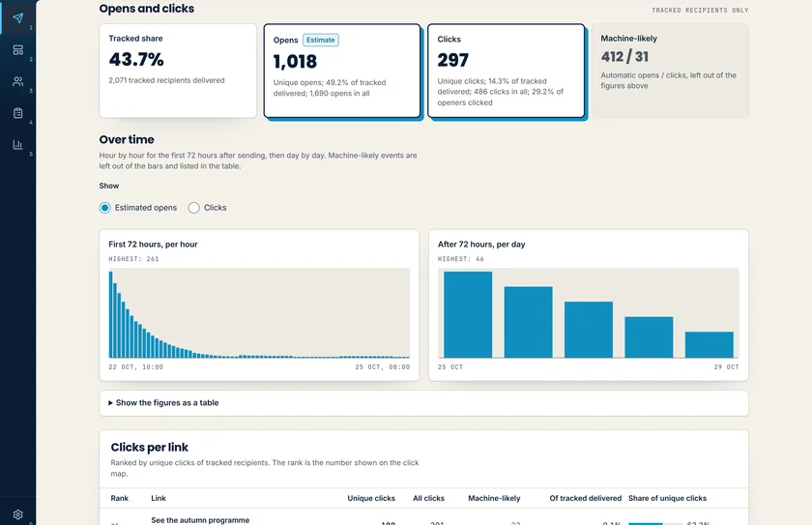Image resolution: width=812 pixels, height=525 pixels.
Task: Click the Of tracked delivered column header
Action: tap(585, 498)
